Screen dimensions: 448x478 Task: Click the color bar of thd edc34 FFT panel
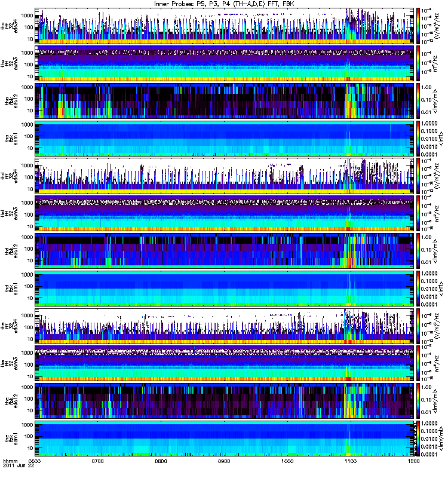pos(418,176)
